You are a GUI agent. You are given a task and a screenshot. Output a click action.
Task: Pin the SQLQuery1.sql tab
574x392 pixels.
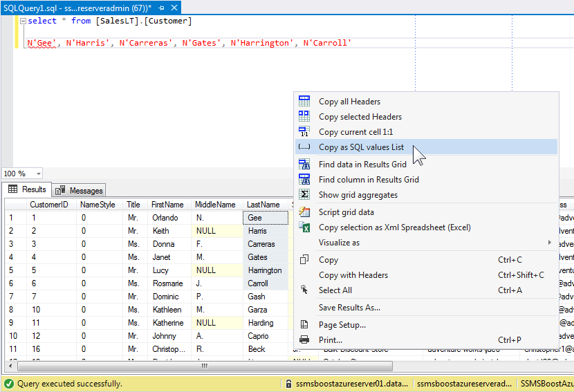point(161,8)
